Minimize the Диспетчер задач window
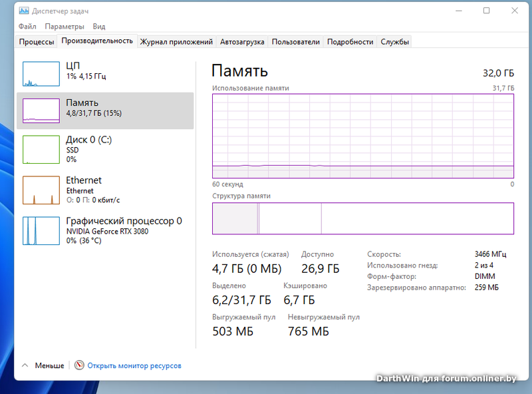The width and height of the screenshot is (532, 394). pos(459,11)
